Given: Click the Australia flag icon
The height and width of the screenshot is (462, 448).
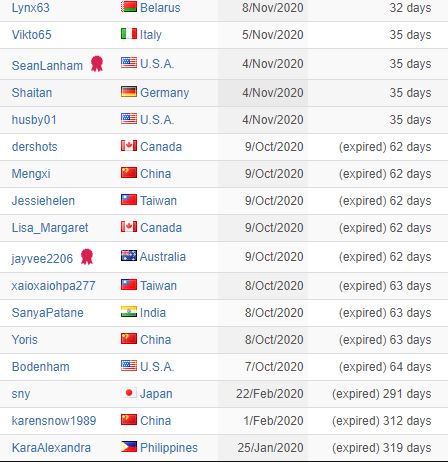Looking at the screenshot, I should point(129,255).
